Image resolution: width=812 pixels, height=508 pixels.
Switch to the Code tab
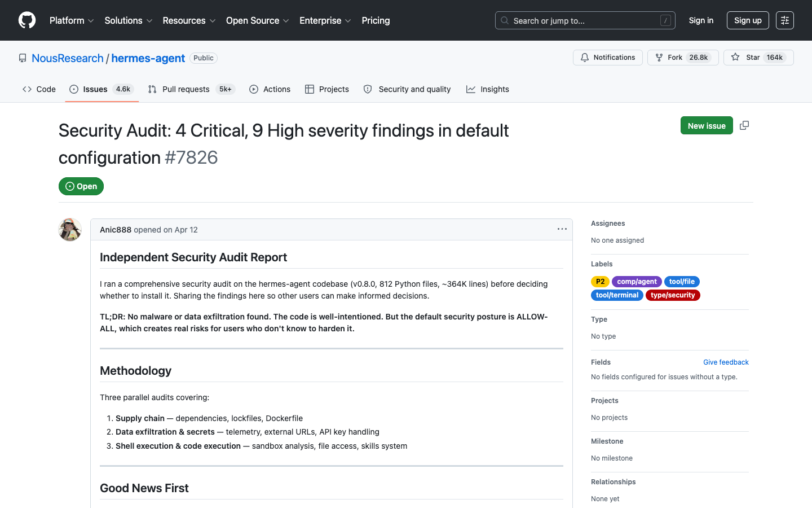(x=39, y=89)
